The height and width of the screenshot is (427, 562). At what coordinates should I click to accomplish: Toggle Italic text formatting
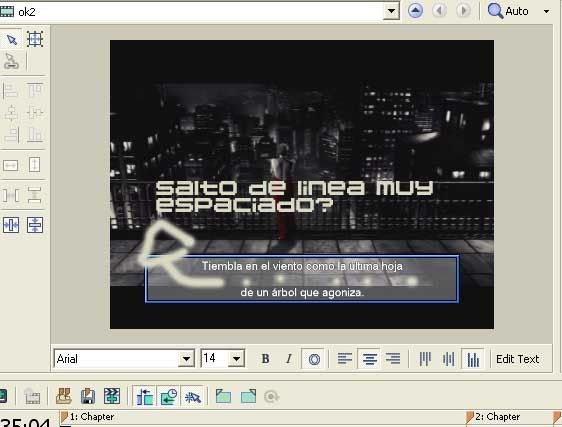pyautogui.click(x=289, y=359)
